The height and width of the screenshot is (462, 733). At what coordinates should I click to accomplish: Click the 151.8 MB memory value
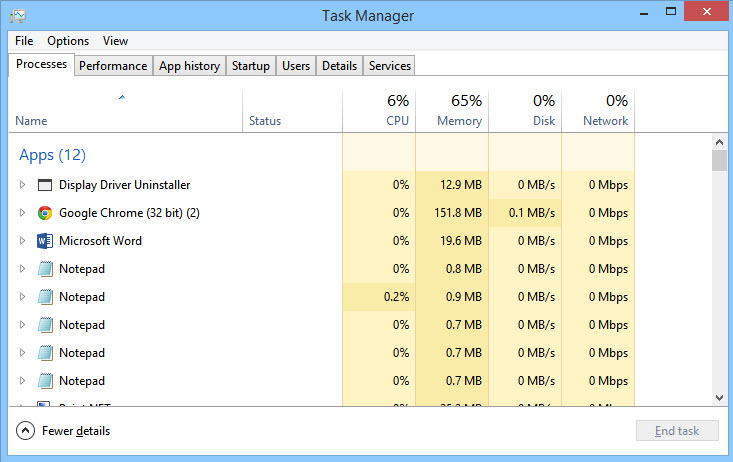point(458,213)
